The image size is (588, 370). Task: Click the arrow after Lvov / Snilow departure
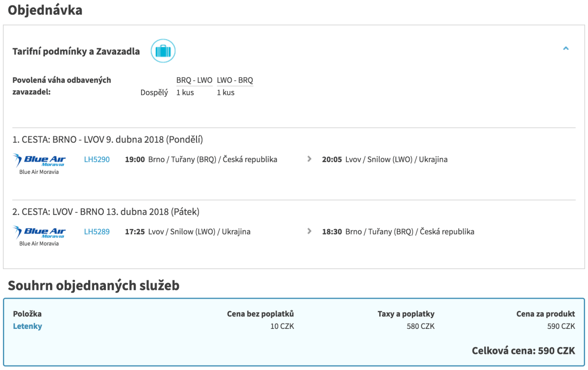coord(309,231)
